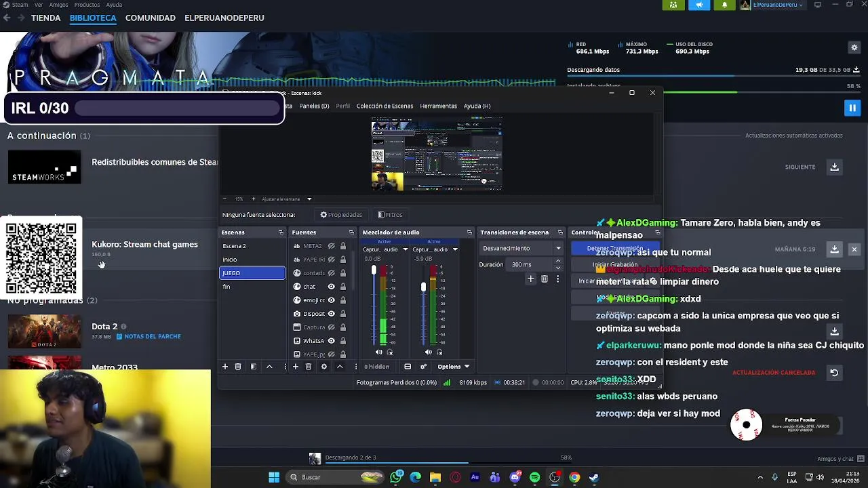Click Detener Transmisión in OBS controls
The image size is (868, 488).
pos(614,248)
